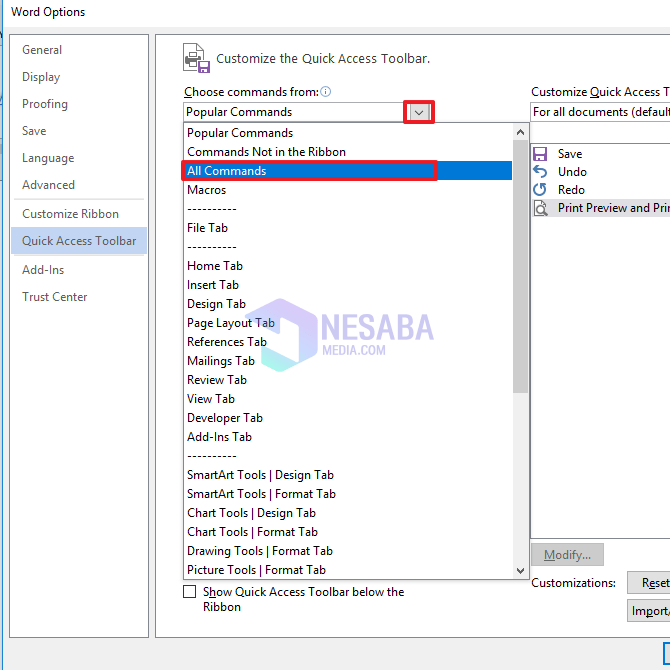This screenshot has height=670, width=670.
Task: Select Developer Tab in the list
Action: [x=225, y=418]
